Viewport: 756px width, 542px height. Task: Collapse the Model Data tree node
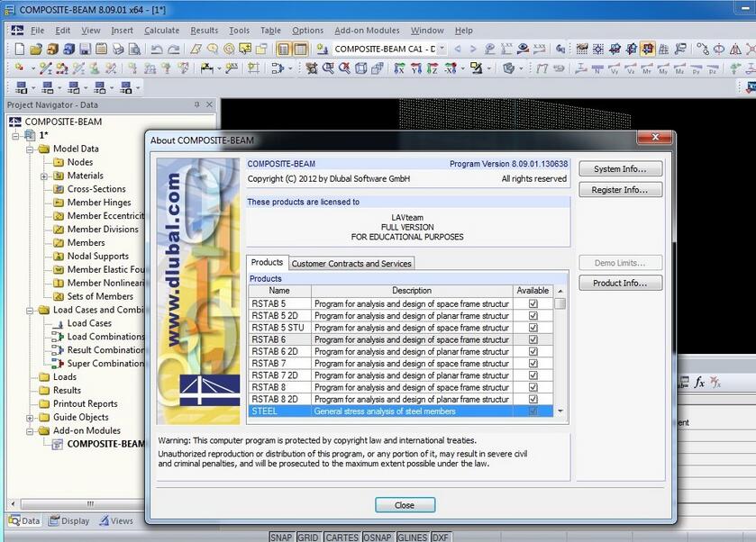point(30,149)
